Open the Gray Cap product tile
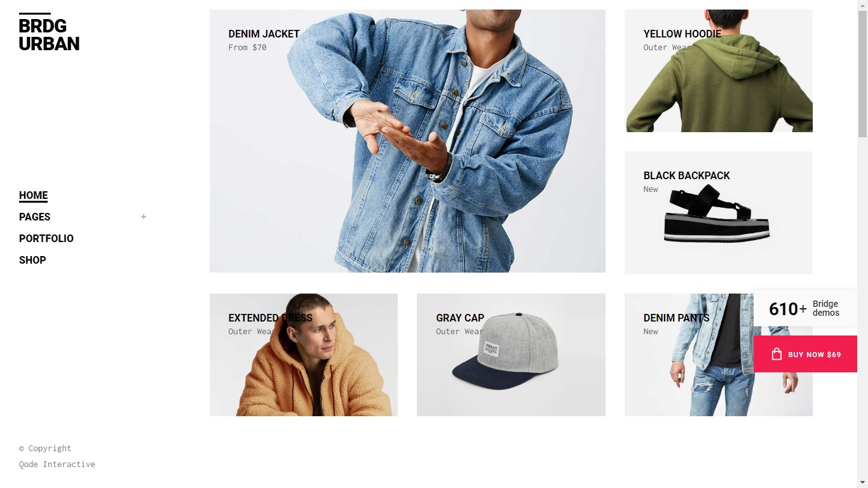The width and height of the screenshot is (868, 488). click(x=511, y=355)
